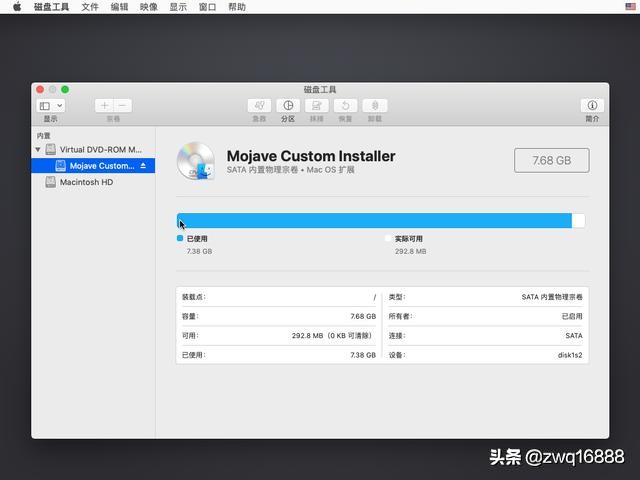Click the installer disc image icon
This screenshot has width=640, height=480.
click(196, 161)
